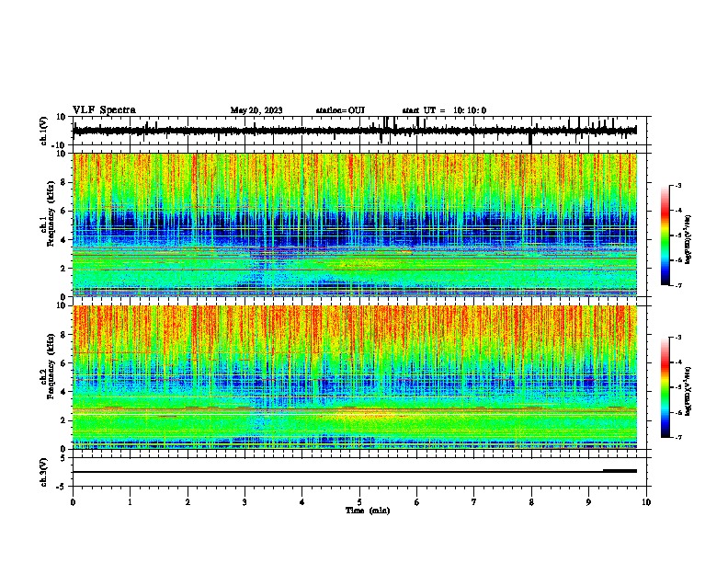Click inside the ch.2 spectrogram panel
Screen dimensions: 728x563
pos(355,377)
